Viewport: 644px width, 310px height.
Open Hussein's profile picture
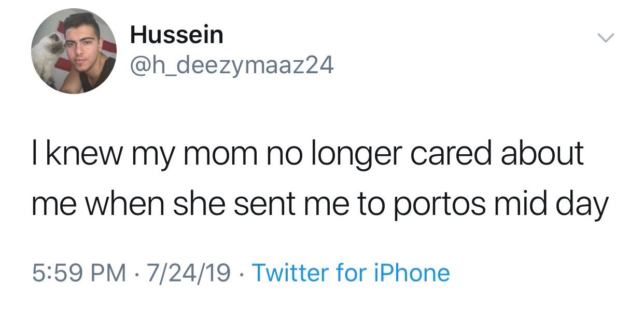[x=74, y=51]
